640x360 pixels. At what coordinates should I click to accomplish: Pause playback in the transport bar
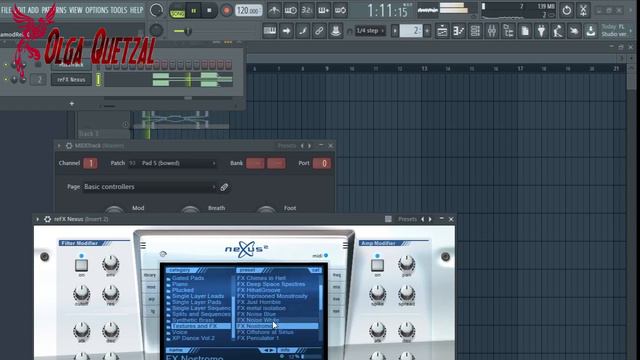[194, 11]
